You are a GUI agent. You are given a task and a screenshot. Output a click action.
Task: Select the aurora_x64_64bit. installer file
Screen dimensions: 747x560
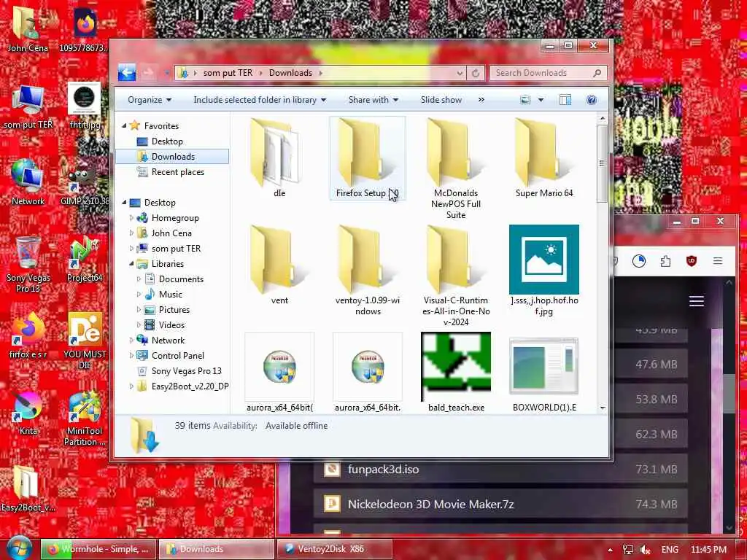coord(368,373)
